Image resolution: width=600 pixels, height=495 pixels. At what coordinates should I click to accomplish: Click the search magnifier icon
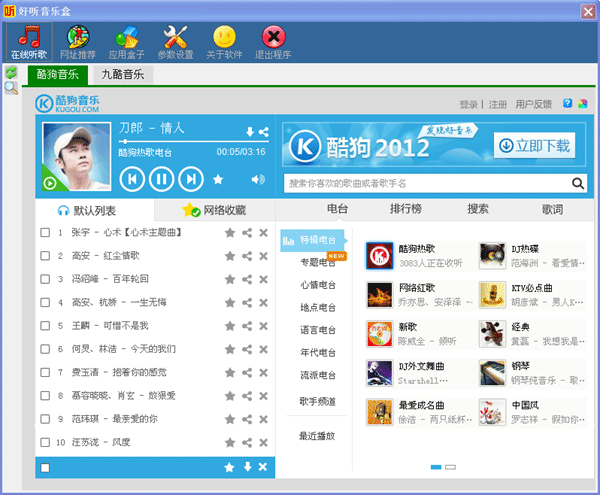point(578,183)
